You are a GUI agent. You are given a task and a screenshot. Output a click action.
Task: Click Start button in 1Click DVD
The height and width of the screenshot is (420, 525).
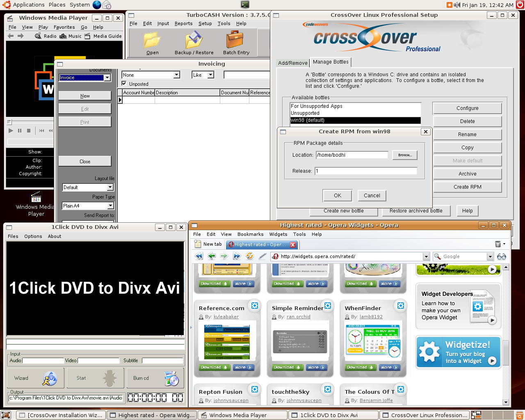pyautogui.click(x=96, y=378)
